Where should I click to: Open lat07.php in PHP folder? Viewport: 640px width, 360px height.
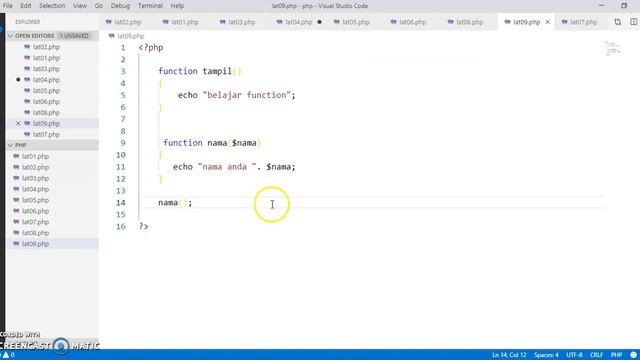tap(36, 222)
